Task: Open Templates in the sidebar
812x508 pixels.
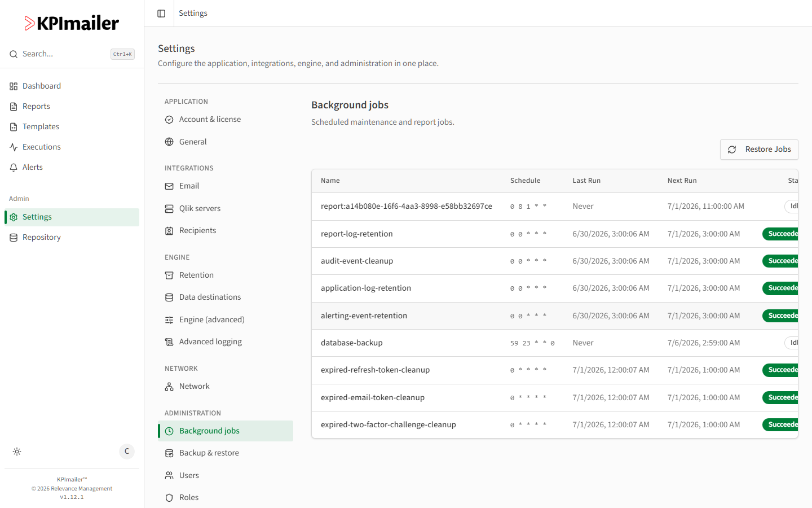Action: click(x=72, y=127)
